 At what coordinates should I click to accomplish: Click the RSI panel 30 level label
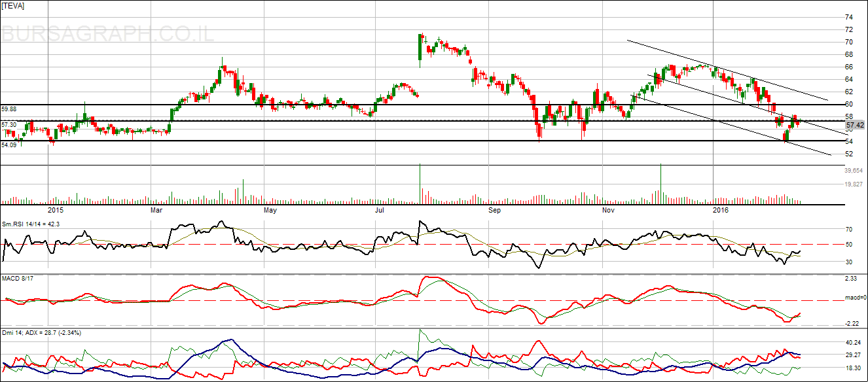[848, 262]
